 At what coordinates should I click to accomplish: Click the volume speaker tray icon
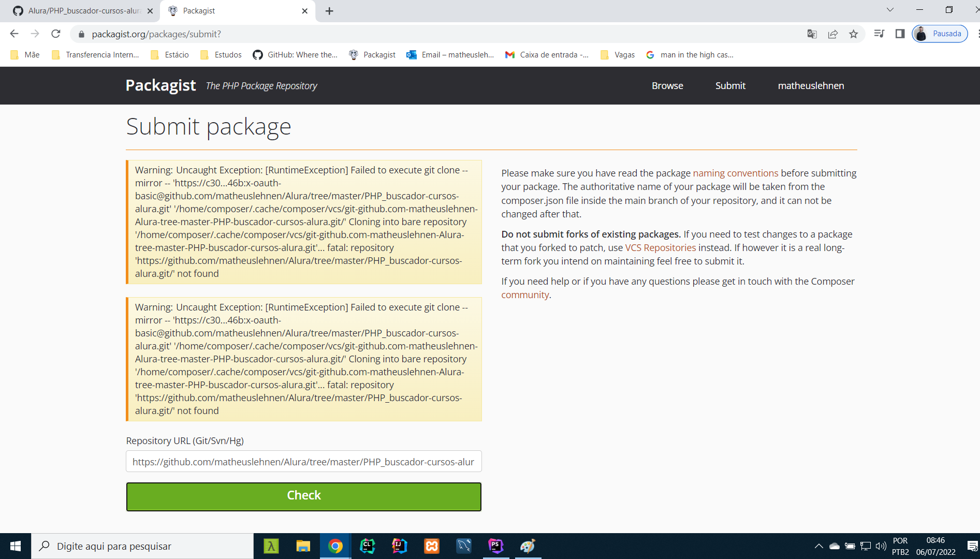pos(881,546)
